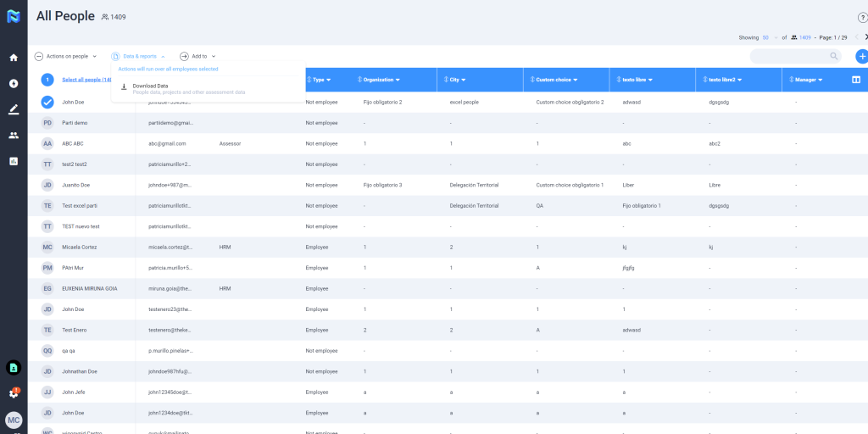Open the lightning bolt sidebar section

point(14,83)
